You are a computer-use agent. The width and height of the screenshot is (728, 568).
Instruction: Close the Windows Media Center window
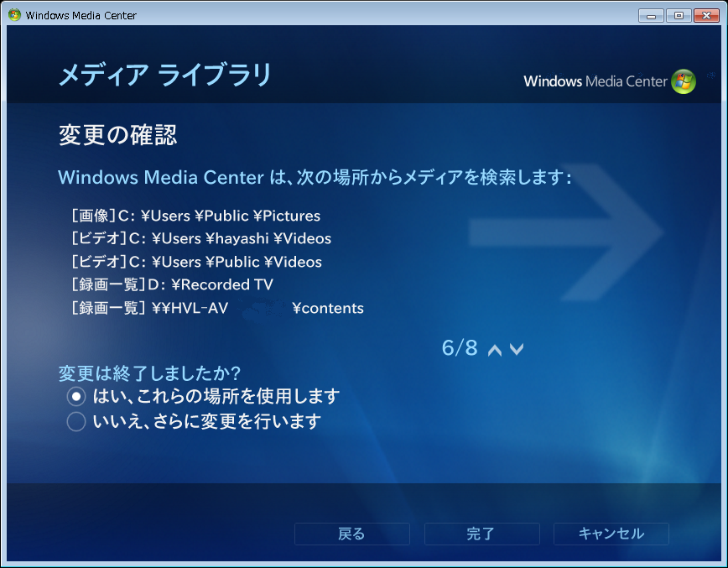click(x=706, y=16)
